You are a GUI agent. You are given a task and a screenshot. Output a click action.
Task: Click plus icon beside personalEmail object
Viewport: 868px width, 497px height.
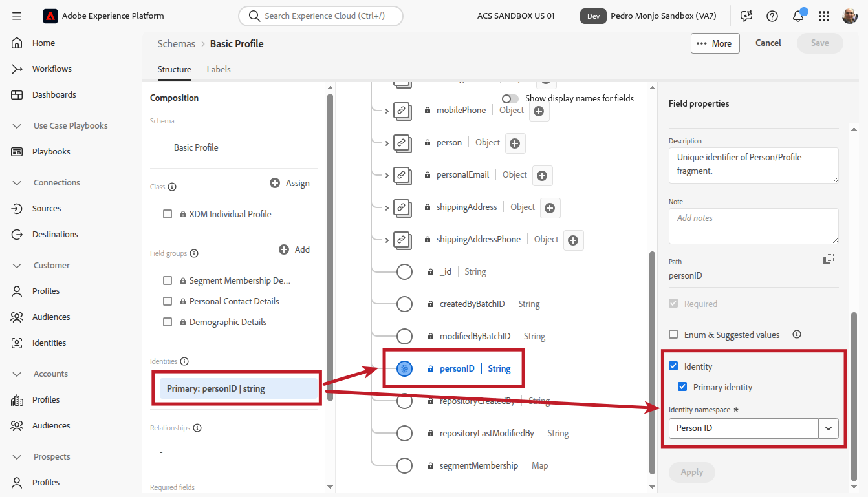[542, 176]
